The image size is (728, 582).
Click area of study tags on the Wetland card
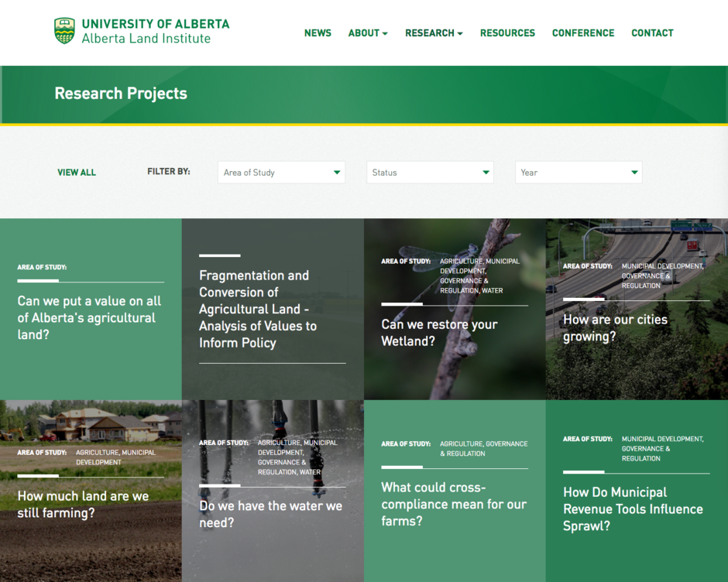(x=479, y=276)
